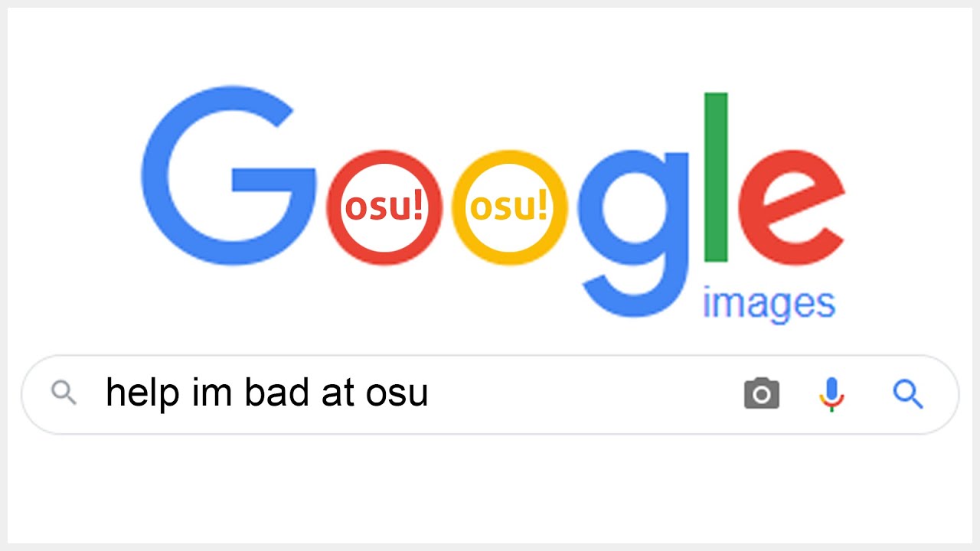Click the green letter l in logo
980x551 pixels.
716,178
